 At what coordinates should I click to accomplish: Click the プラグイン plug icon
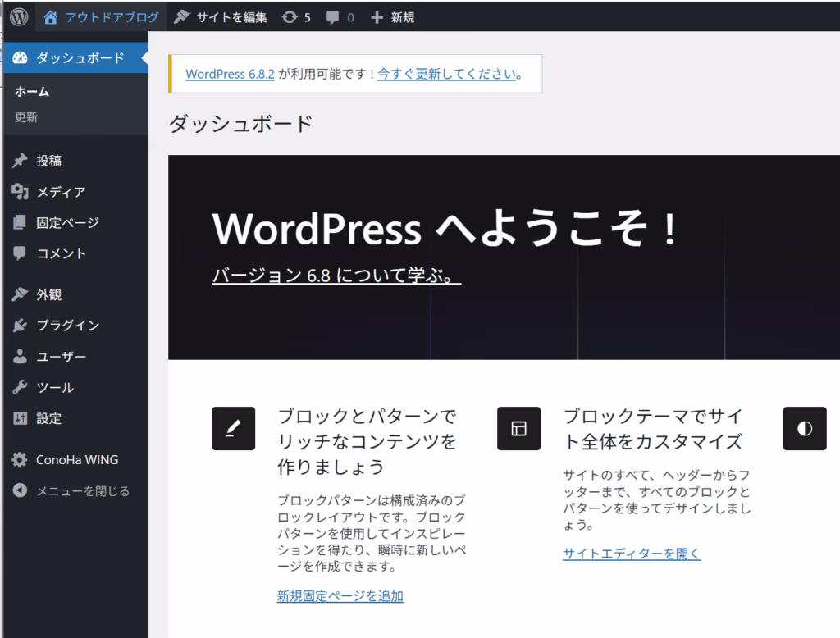tap(21, 326)
